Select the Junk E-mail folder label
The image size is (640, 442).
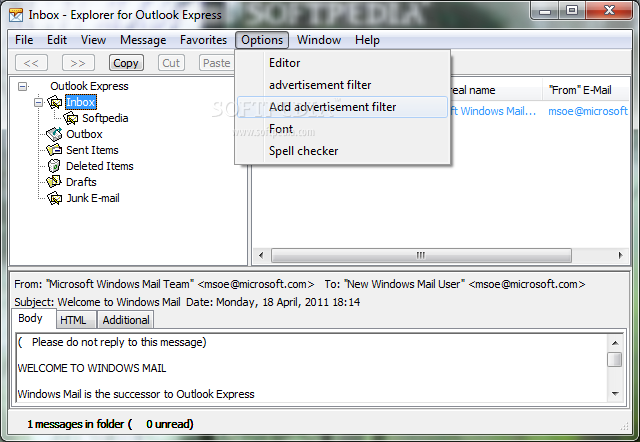pyautogui.click(x=93, y=198)
